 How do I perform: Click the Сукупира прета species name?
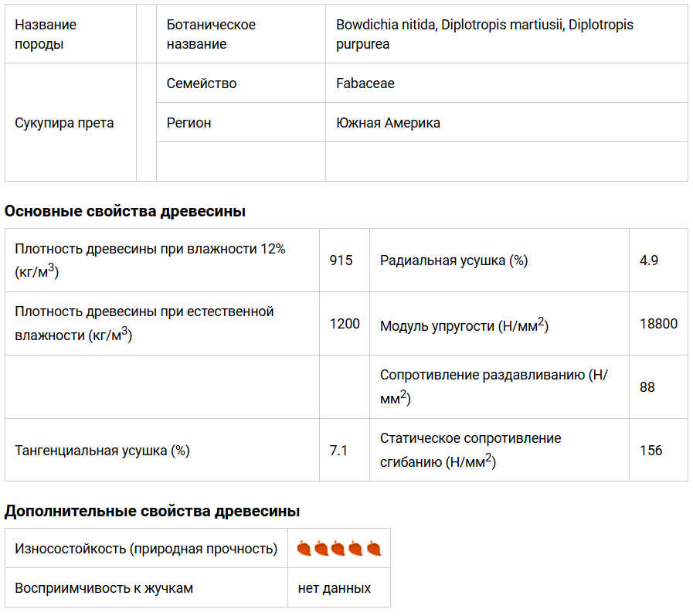click(x=64, y=122)
